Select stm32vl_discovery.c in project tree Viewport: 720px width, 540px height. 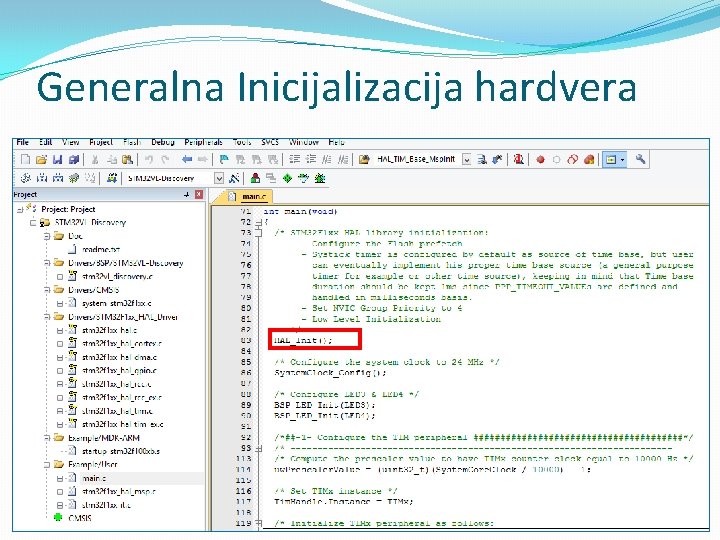(x=117, y=276)
